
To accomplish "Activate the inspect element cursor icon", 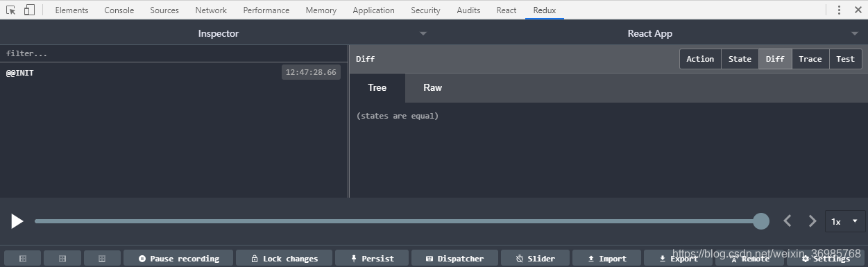I will coord(11,10).
